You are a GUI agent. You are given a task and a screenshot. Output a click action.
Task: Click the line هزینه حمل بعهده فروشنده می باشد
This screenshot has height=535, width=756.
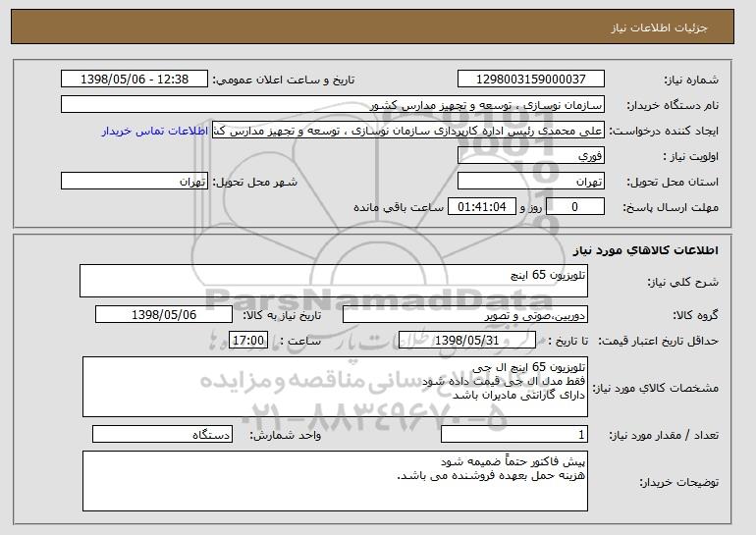coord(491,476)
